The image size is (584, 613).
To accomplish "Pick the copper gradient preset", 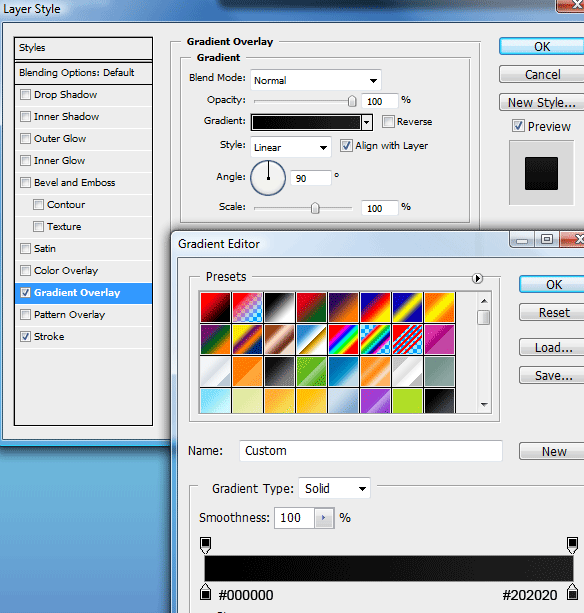I will coord(279,339).
